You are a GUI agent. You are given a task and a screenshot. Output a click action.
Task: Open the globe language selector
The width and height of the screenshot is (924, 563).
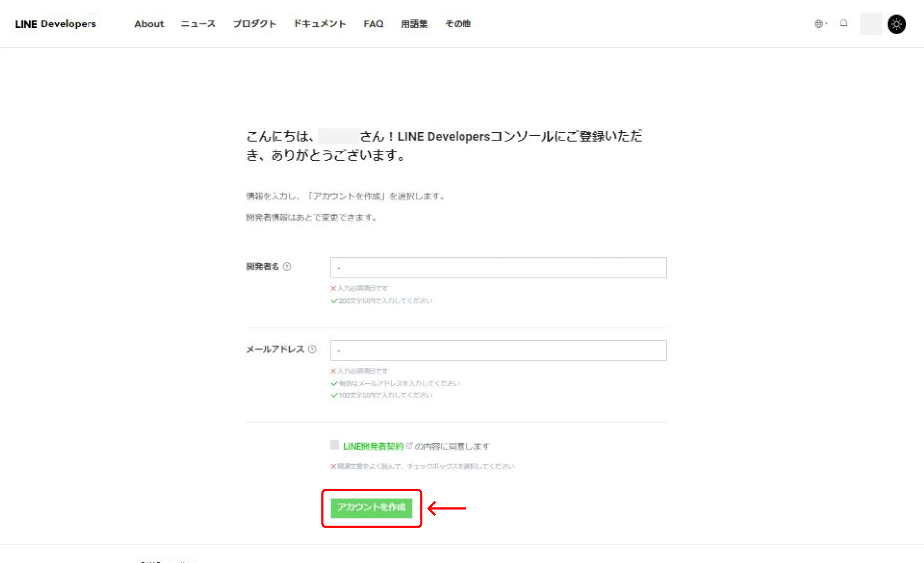tap(820, 23)
